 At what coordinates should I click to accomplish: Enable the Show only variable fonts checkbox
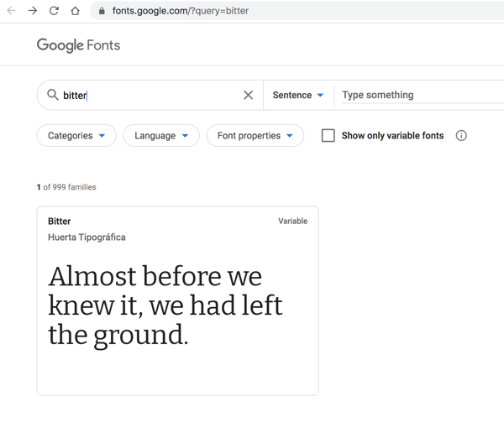328,136
